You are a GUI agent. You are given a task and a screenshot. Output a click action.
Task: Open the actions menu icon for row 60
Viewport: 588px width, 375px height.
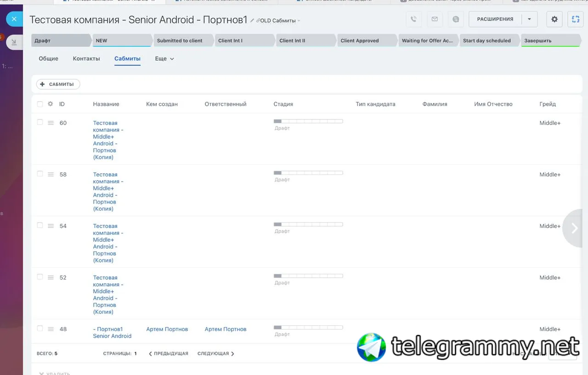(51, 123)
